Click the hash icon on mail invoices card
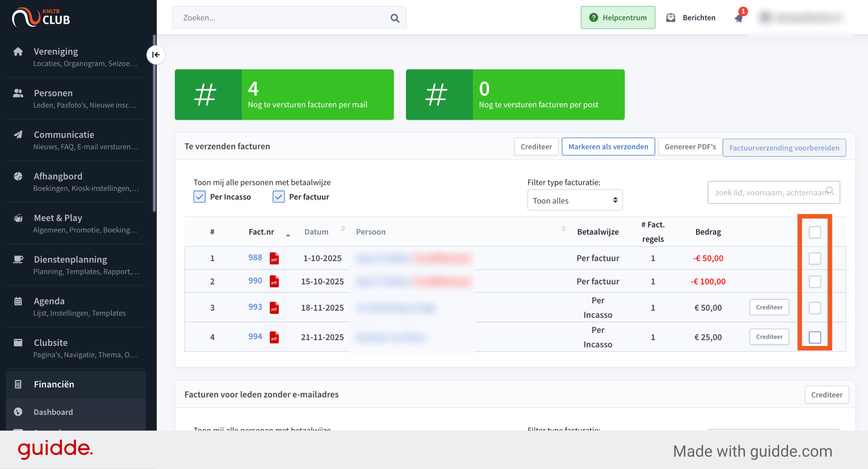This screenshot has width=868, height=469. coord(206,95)
